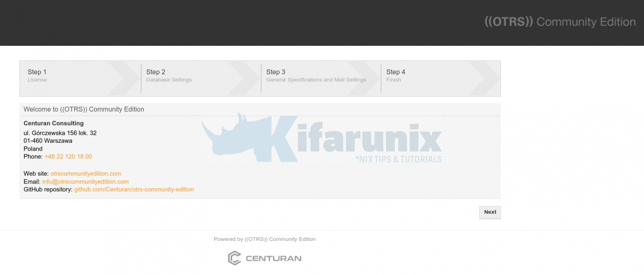Select Step 4 Finish
This screenshot has width=644, height=275.
tap(395, 76)
